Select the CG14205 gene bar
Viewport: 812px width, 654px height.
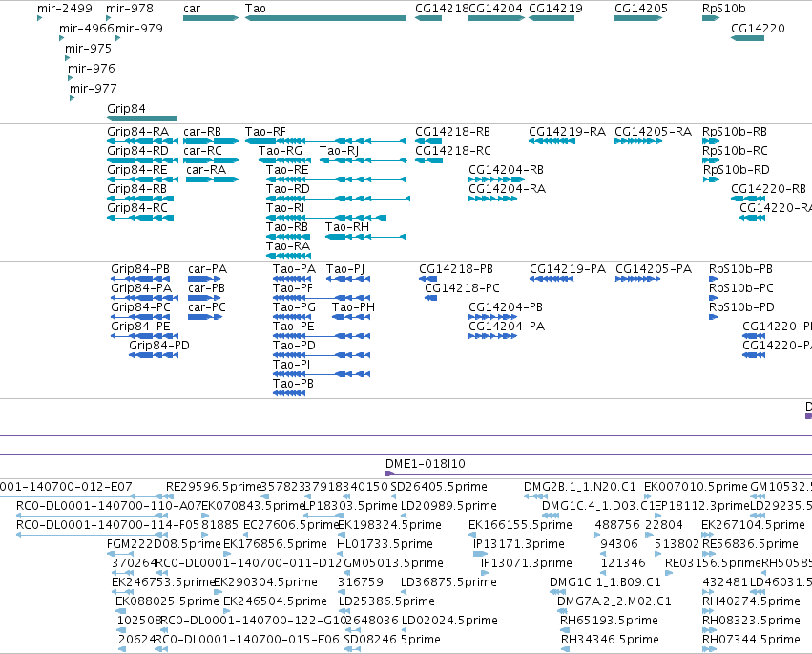(x=638, y=18)
